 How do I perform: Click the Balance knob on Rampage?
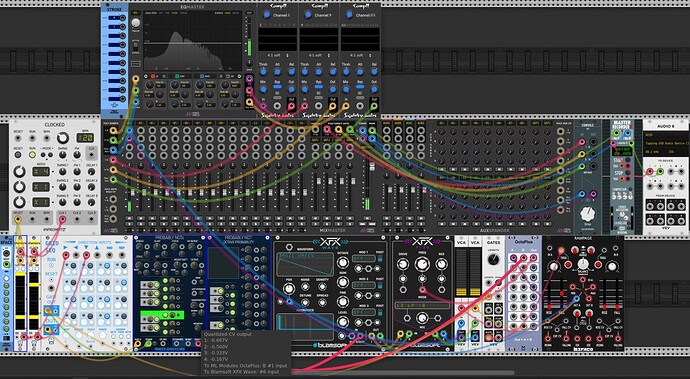[x=582, y=263]
